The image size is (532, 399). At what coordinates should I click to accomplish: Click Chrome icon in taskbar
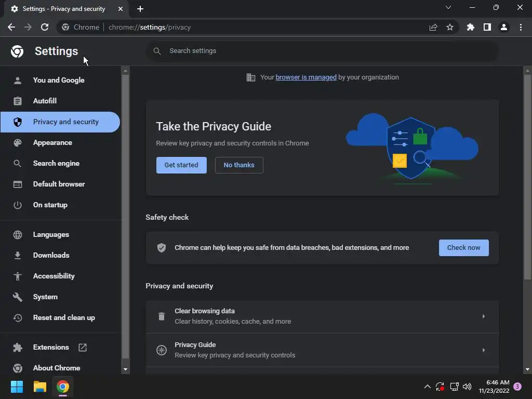click(63, 387)
